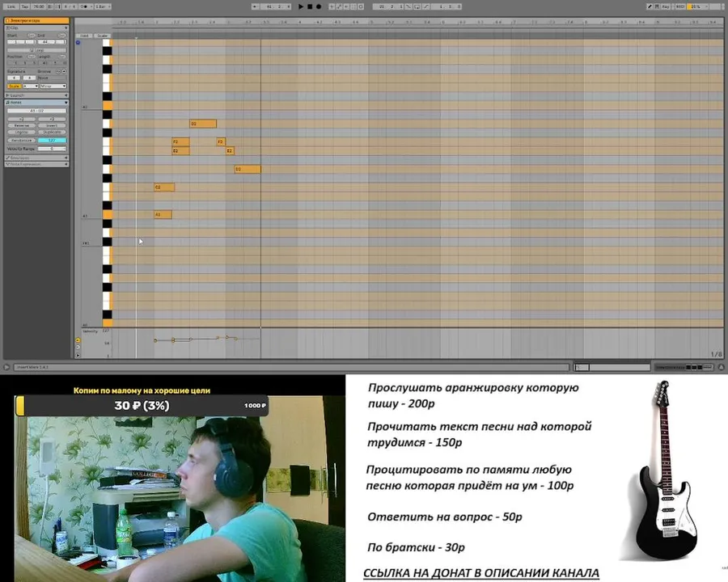Click the Capture MIDI icon
The height and width of the screenshot is (582, 728).
point(353,6)
